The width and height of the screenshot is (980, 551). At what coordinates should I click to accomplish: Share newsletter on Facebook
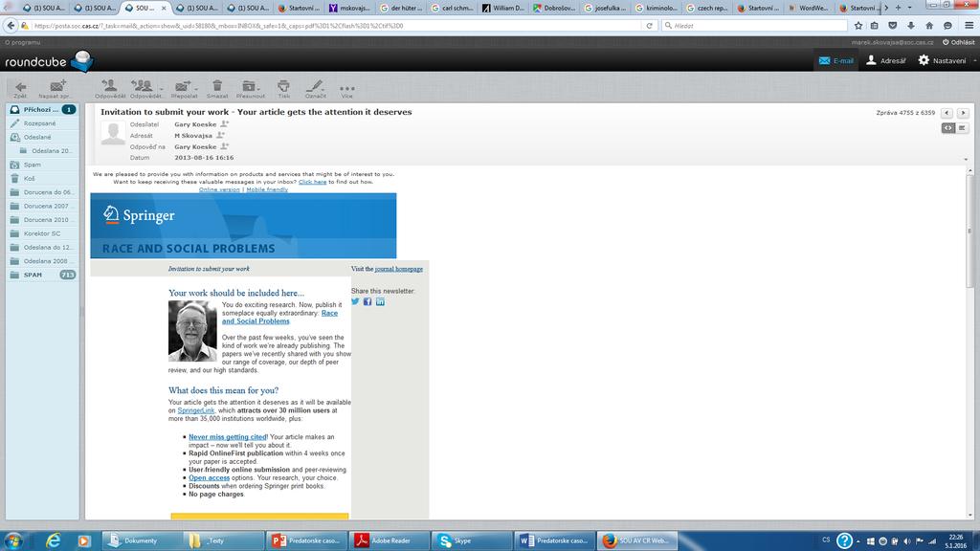[x=367, y=301]
